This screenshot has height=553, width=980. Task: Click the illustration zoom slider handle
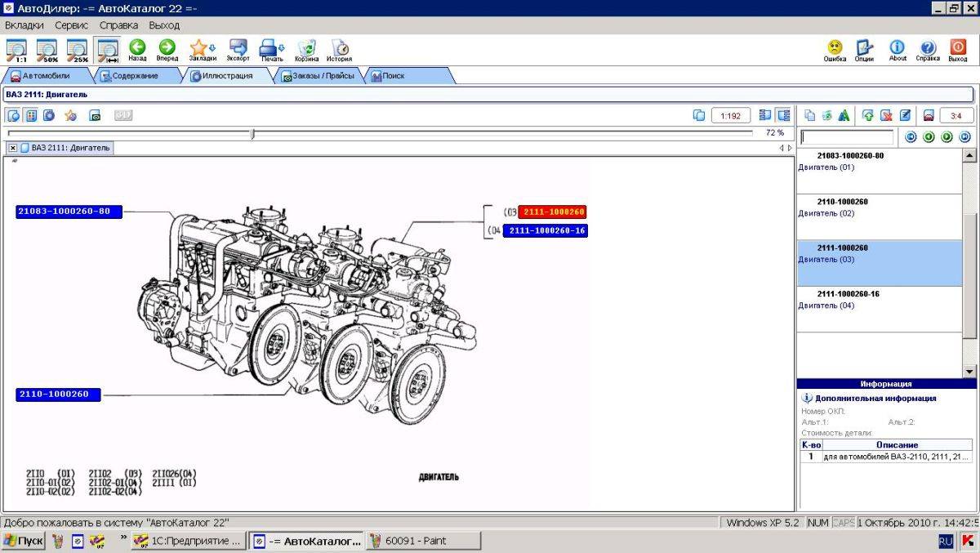click(252, 133)
